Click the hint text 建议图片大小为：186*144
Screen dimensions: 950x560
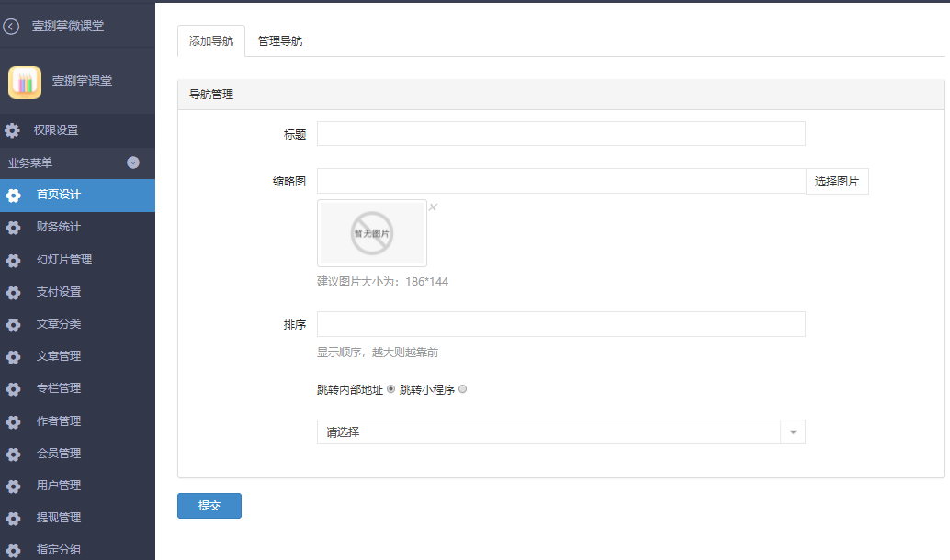(382, 282)
